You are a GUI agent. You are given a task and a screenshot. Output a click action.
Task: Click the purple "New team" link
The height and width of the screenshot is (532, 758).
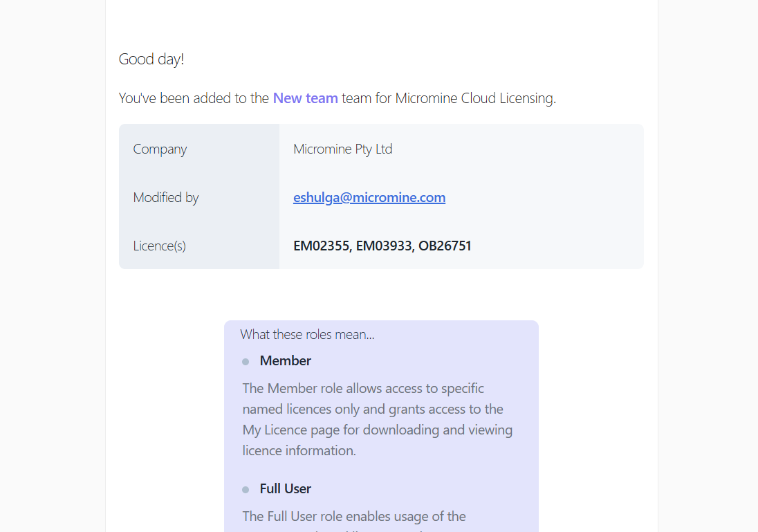point(305,98)
